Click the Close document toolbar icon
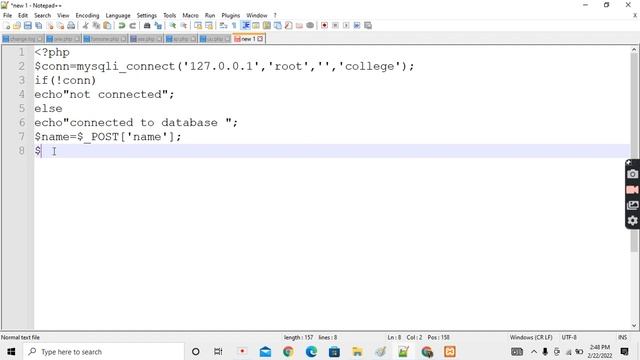This screenshot has height=360, width=640. pyautogui.click(x=50, y=26)
